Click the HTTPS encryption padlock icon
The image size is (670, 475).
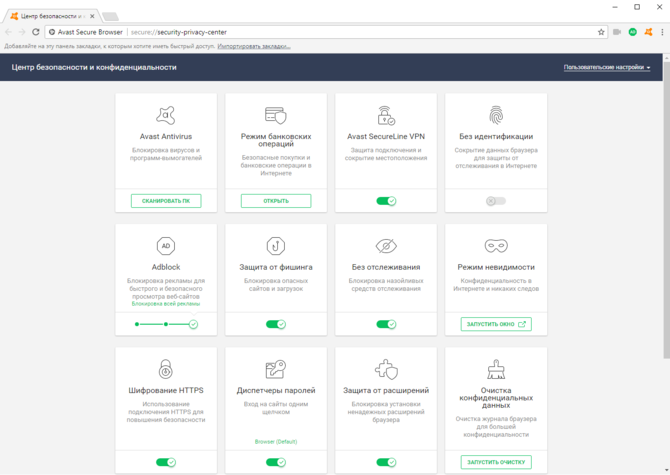[166, 370]
